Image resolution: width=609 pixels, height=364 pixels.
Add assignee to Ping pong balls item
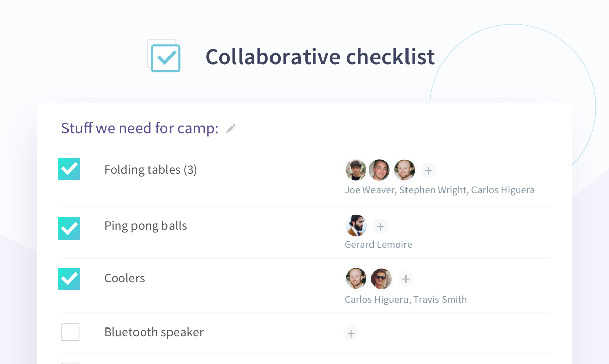coord(380,226)
